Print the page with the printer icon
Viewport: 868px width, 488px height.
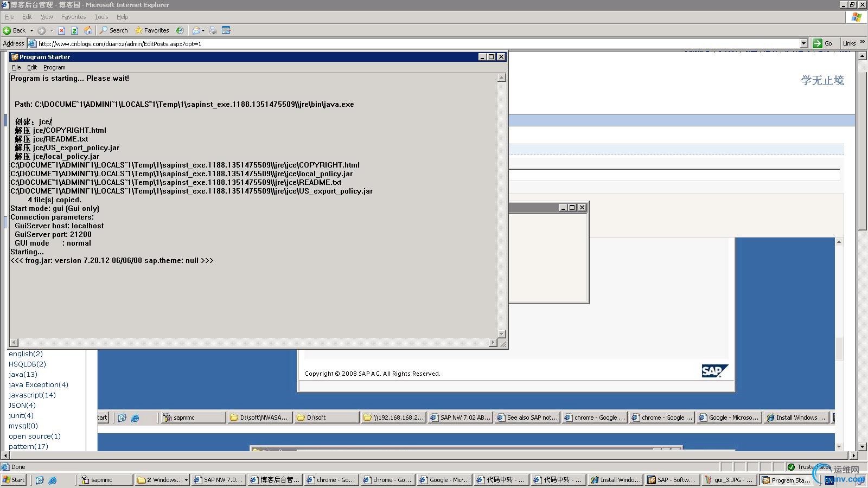pos(213,30)
